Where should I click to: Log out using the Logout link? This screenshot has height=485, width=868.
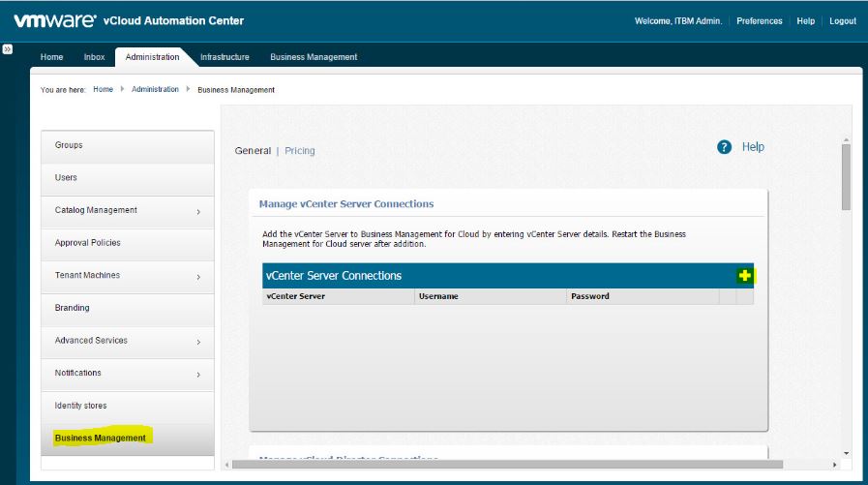[843, 21]
